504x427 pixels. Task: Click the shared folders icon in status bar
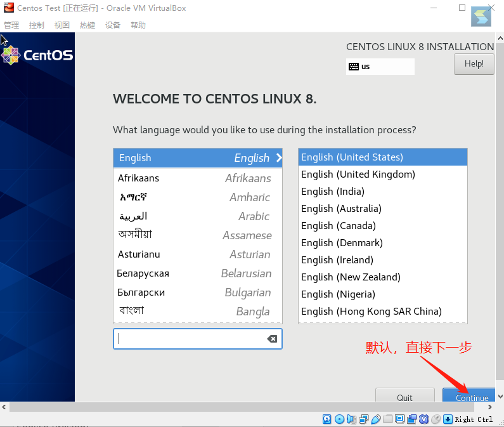click(387, 419)
